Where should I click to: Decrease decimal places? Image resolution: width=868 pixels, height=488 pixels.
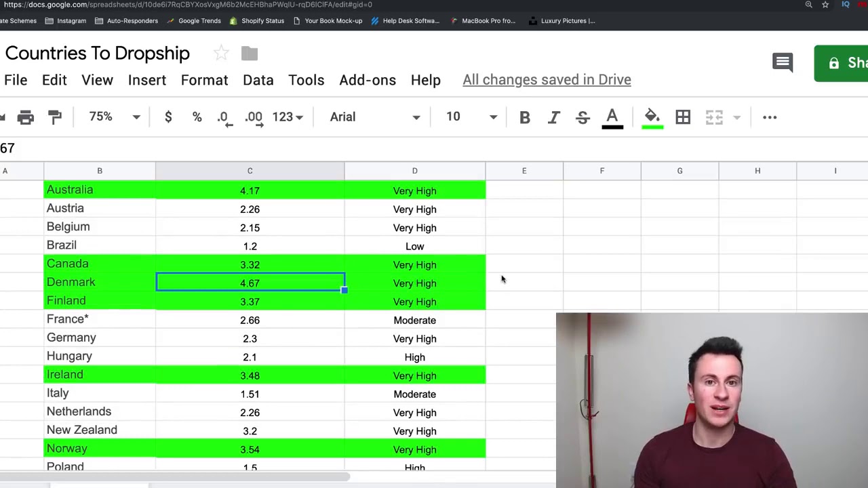click(x=224, y=118)
